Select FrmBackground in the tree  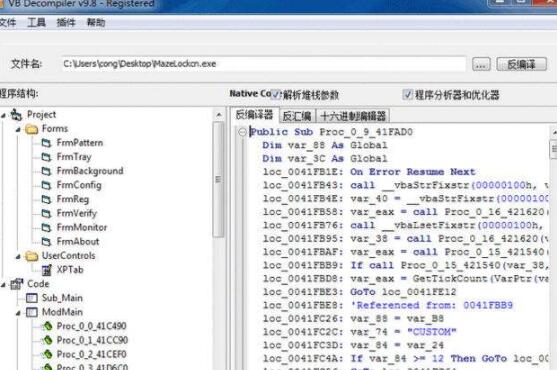(90, 171)
